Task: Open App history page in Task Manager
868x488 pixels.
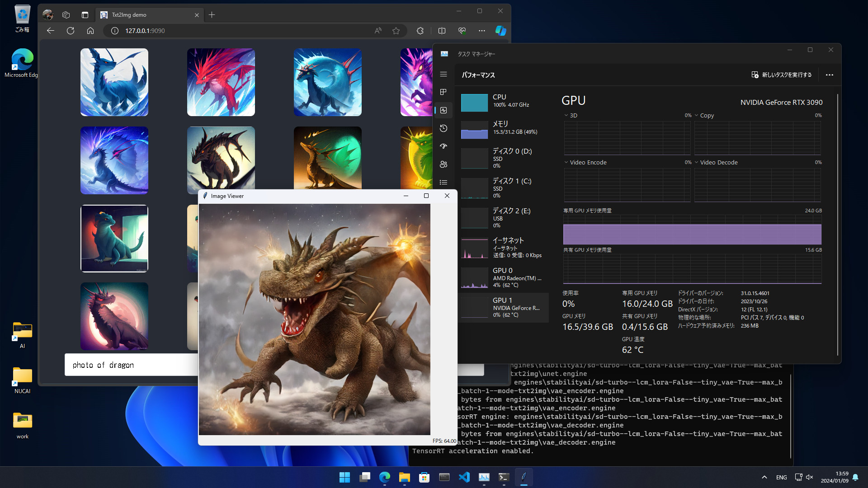Action: [443, 128]
